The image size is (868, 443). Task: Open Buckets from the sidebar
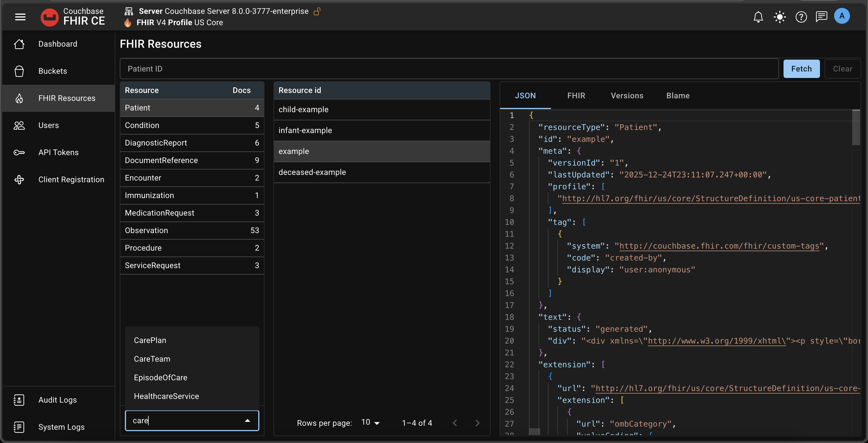coord(53,71)
